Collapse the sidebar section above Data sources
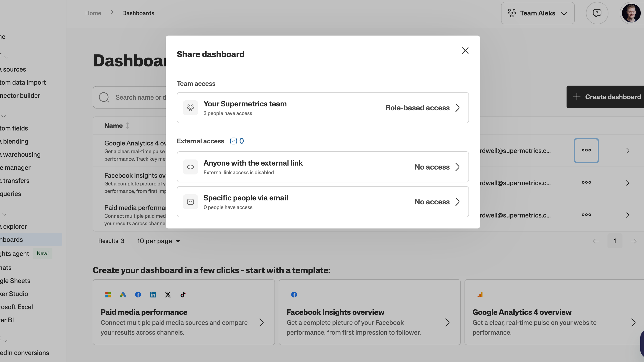 6,57
